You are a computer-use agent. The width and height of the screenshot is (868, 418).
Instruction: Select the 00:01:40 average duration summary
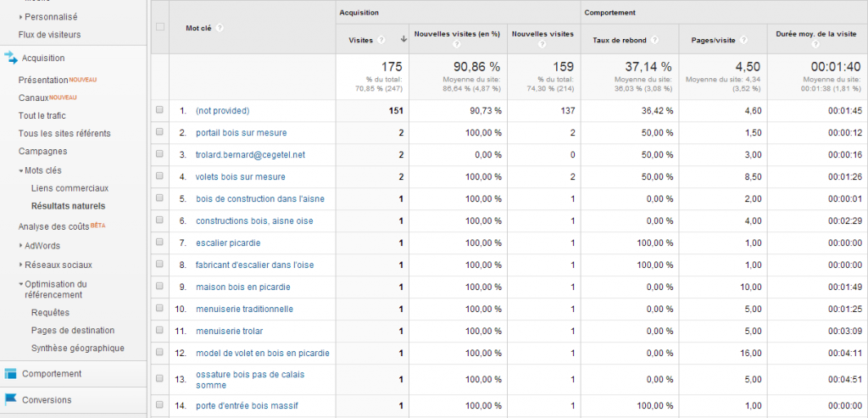837,67
